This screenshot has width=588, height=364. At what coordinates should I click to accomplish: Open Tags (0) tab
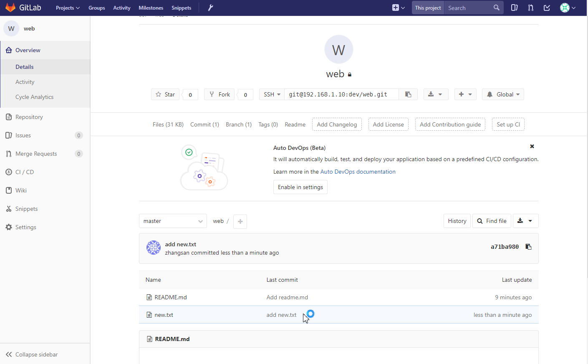click(x=268, y=124)
